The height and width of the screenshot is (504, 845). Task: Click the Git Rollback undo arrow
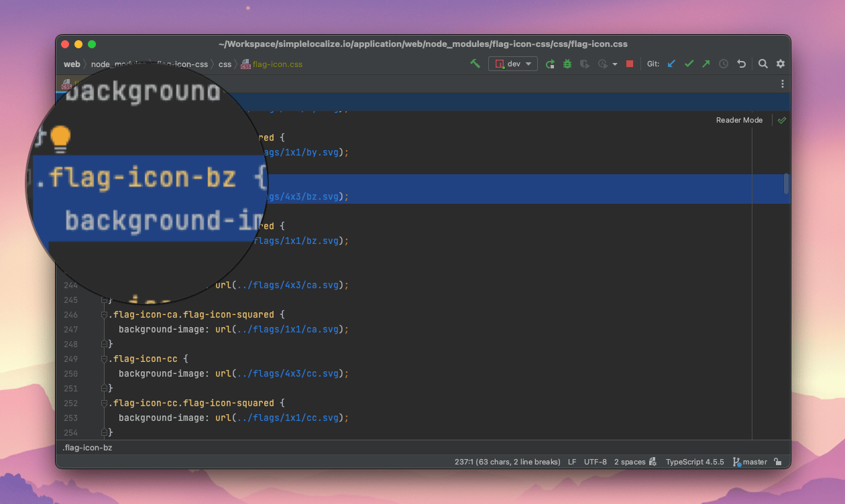(741, 64)
